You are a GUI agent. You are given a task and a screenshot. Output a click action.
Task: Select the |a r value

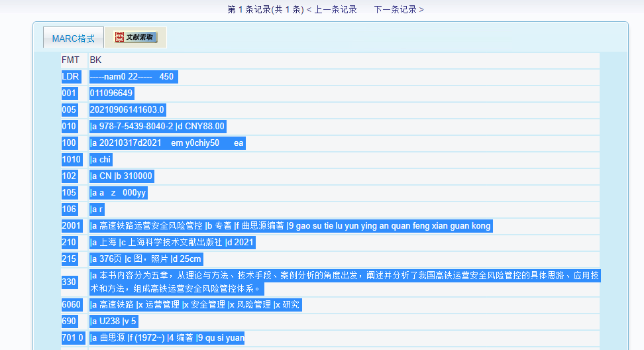pyautogui.click(x=97, y=209)
